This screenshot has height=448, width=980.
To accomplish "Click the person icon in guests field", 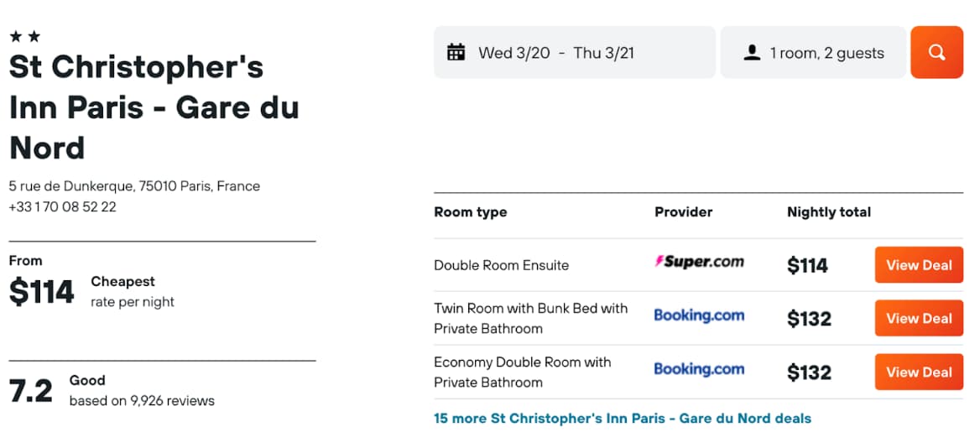I will (752, 53).
